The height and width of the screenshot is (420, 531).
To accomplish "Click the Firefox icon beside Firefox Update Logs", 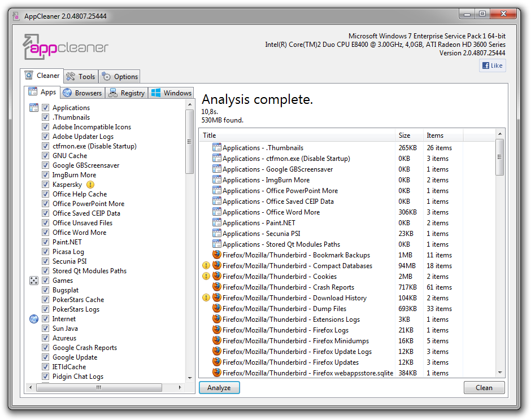I will (x=217, y=351).
